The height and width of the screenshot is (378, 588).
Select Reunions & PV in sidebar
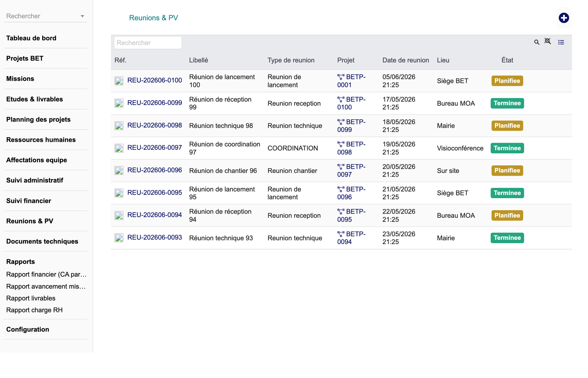tap(30, 221)
